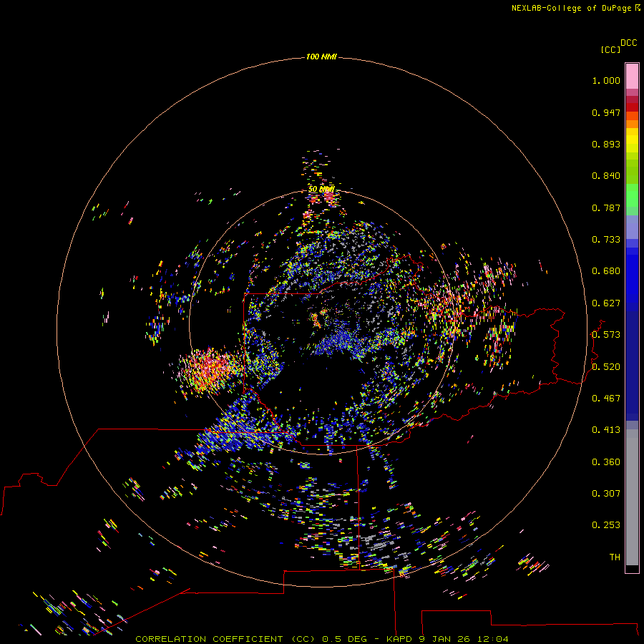Select the DCC product label above legend
This screenshot has height=644, width=644.
(628, 43)
